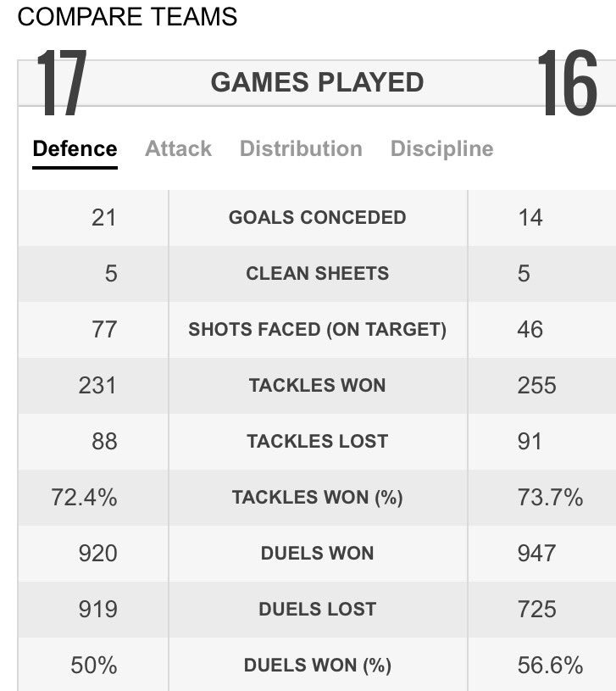
Task: Click the COMPARE TEAMS heading
Action: 127,17
